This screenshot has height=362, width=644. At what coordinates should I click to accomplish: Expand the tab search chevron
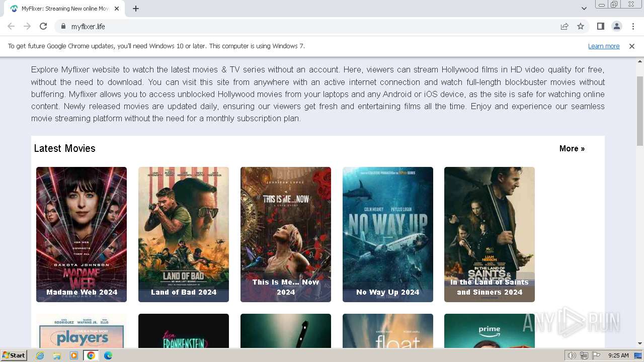coord(584,9)
